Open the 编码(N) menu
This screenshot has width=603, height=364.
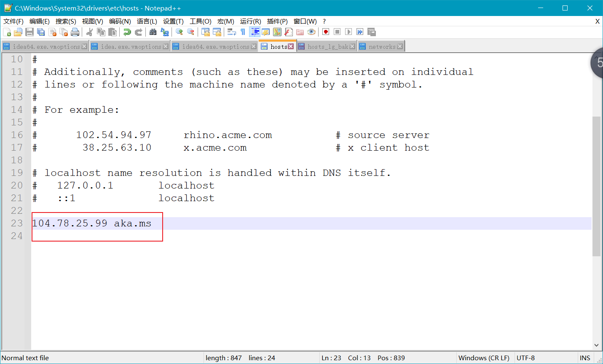[120, 21]
